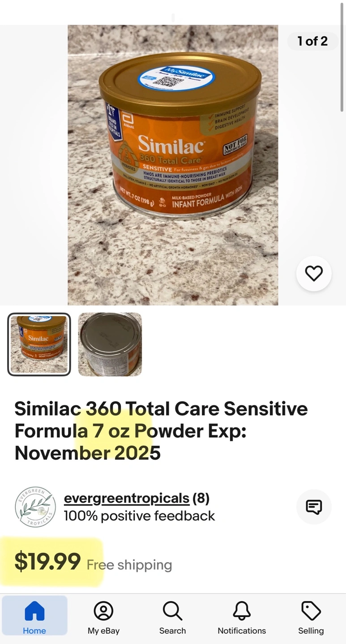Image resolution: width=346 pixels, height=644 pixels.
Task: Tap the drag handle at the top
Action: pyautogui.click(x=173, y=17)
